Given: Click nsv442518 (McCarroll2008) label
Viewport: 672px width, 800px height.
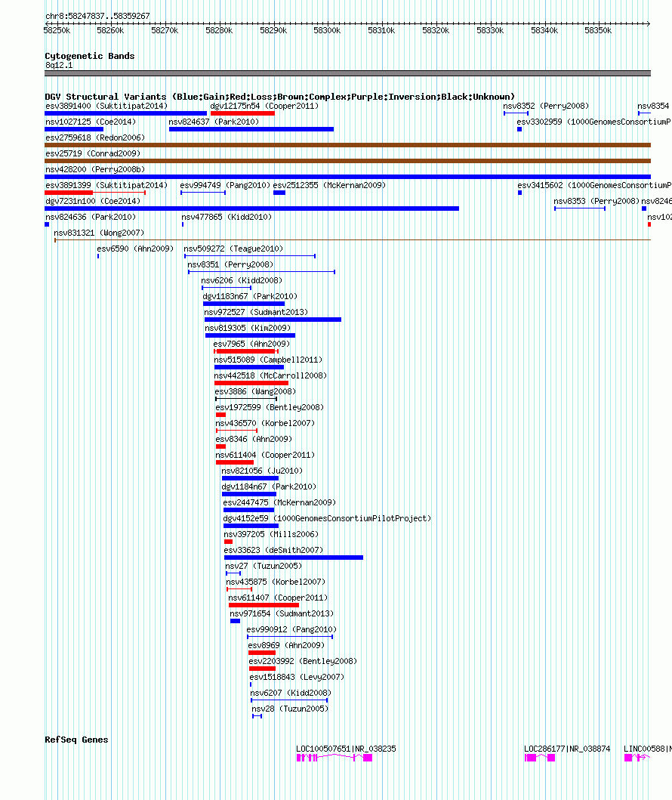Looking at the screenshot, I should (x=270, y=375).
